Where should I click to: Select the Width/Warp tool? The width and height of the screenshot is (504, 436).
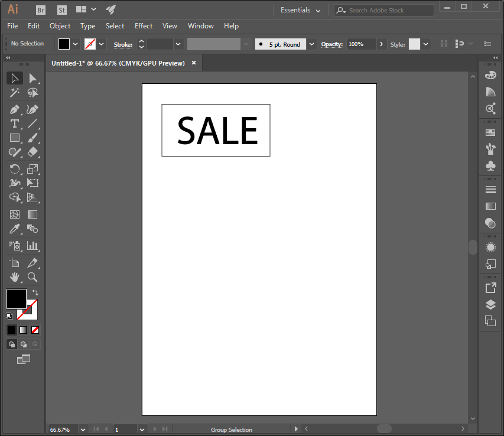(x=14, y=183)
